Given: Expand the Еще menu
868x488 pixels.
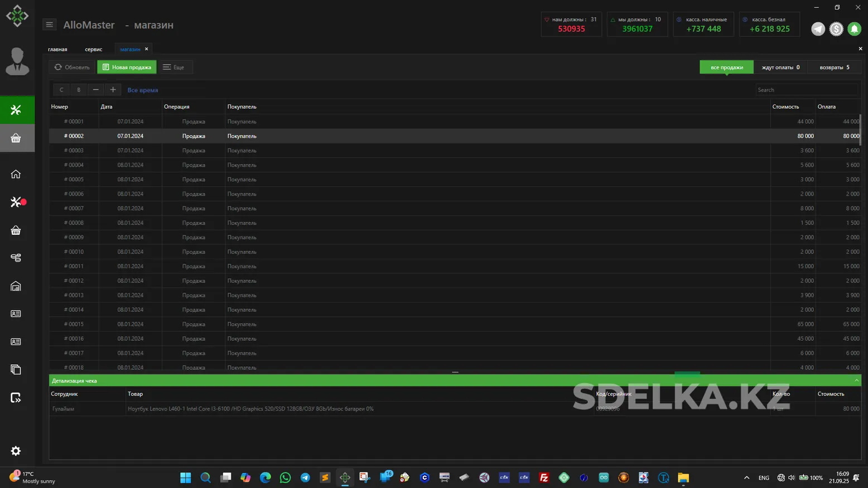Looking at the screenshot, I should pos(173,67).
